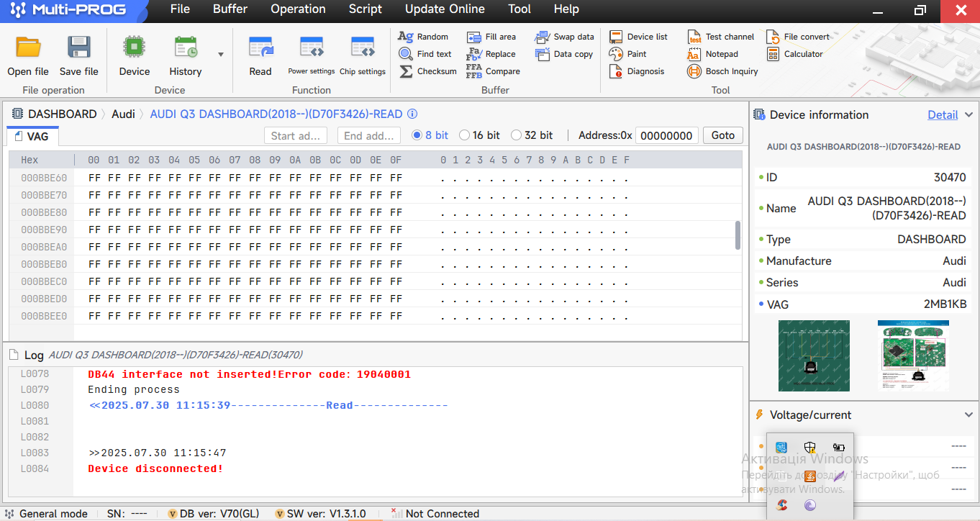Expand the History dropdown arrow
The height and width of the screenshot is (521, 980).
tap(220, 54)
